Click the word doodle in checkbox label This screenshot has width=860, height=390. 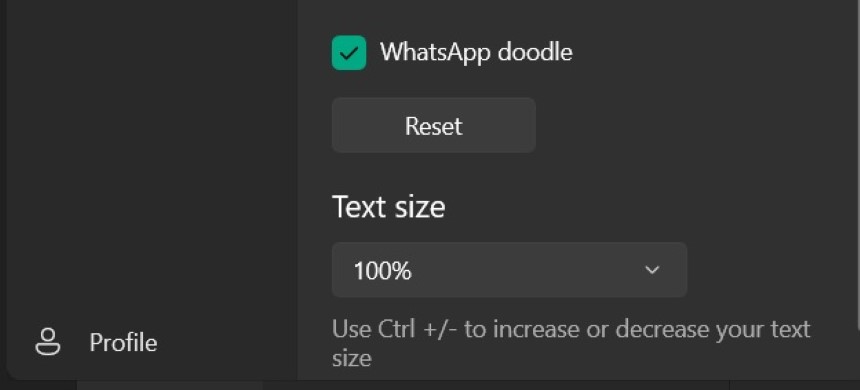pyautogui.click(x=534, y=53)
